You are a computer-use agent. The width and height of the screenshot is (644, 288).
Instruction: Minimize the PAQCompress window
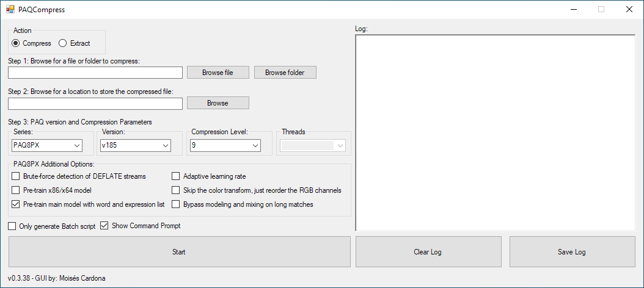(x=573, y=9)
